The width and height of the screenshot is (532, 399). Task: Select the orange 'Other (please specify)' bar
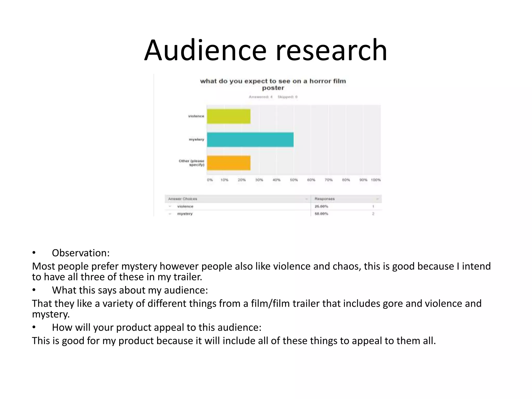point(229,163)
